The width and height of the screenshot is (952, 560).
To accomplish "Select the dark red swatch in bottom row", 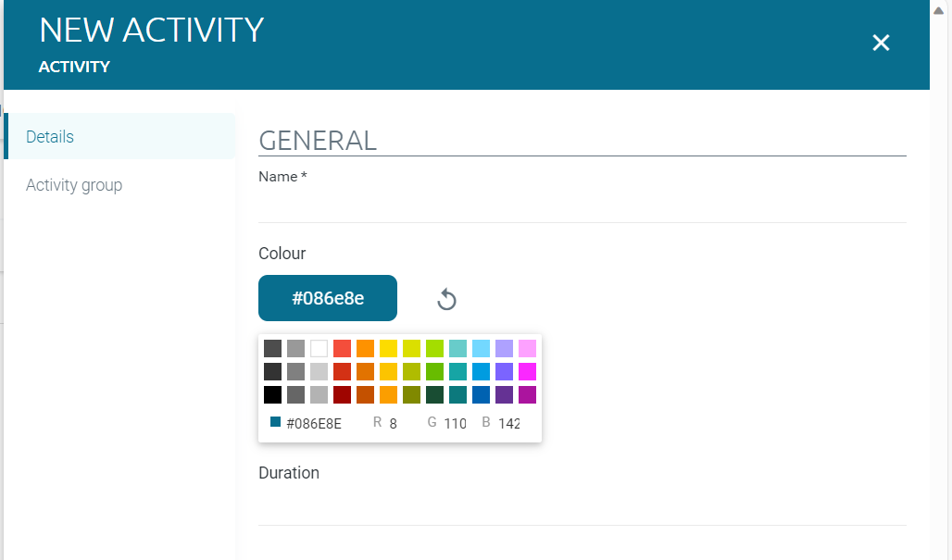I will 342,394.
